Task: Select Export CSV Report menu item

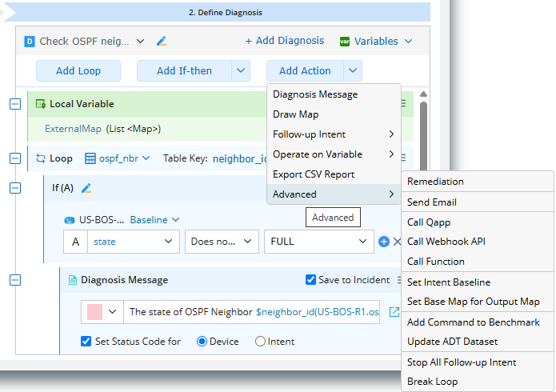Action: pos(314,174)
